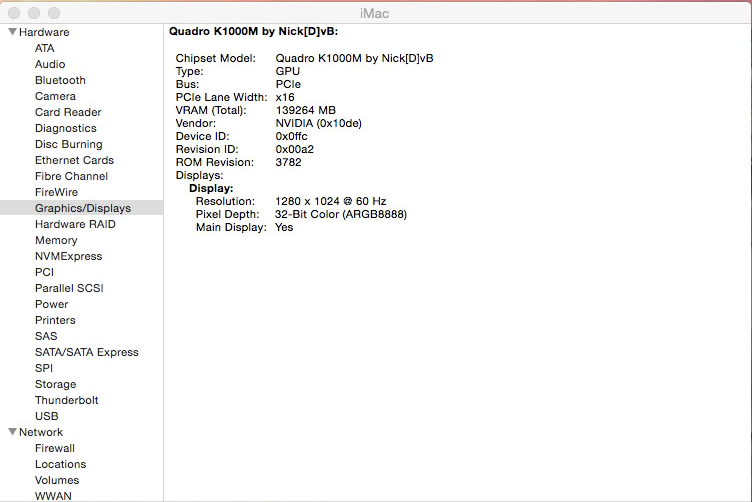This screenshot has height=502, width=752.
Task: Show Fibre Channel details
Action: pyautogui.click(x=71, y=176)
